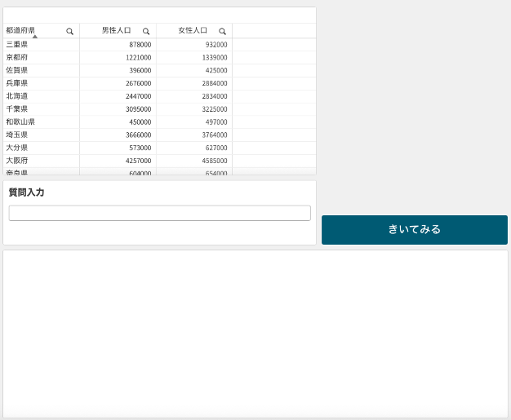Click the search icon in 都道府県 column
The width and height of the screenshot is (511, 420).
69,31
